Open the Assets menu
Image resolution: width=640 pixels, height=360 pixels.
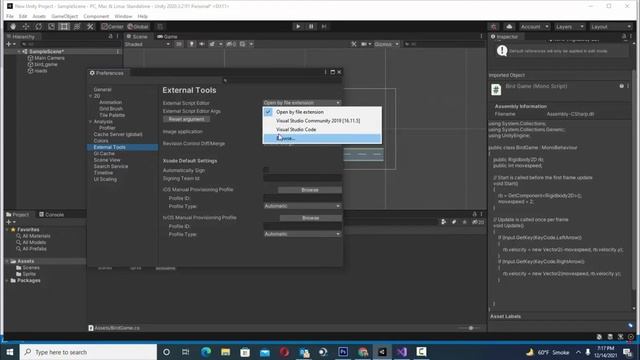point(39,16)
